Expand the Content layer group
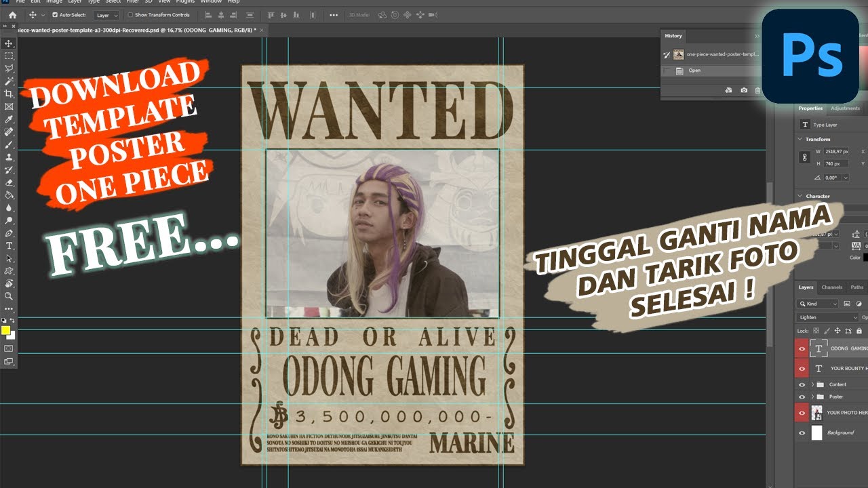Viewport: 868px width, 488px height. [x=812, y=384]
